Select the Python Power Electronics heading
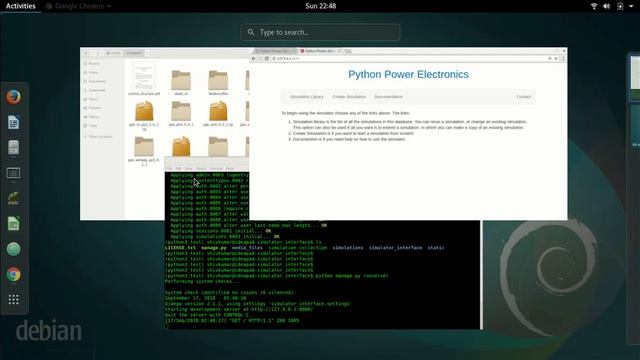 point(408,74)
